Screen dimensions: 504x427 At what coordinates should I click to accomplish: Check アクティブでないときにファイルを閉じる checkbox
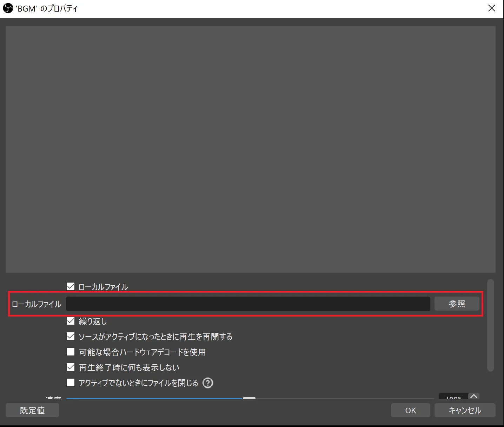pos(71,382)
